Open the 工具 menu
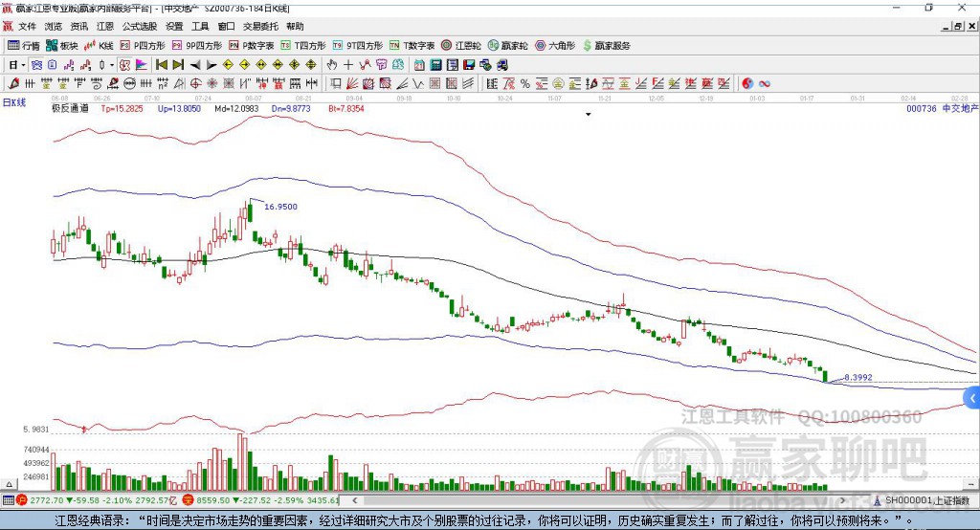The height and width of the screenshot is (530, 980). click(x=200, y=26)
